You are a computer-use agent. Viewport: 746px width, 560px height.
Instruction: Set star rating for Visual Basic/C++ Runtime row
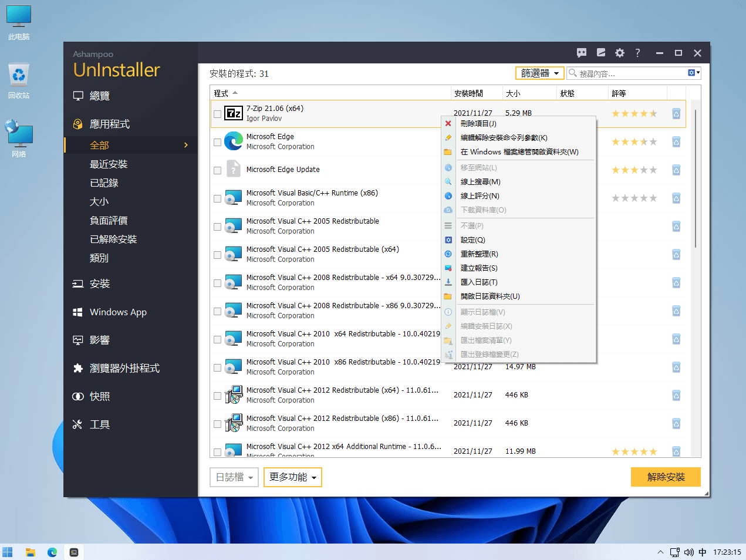click(x=634, y=198)
